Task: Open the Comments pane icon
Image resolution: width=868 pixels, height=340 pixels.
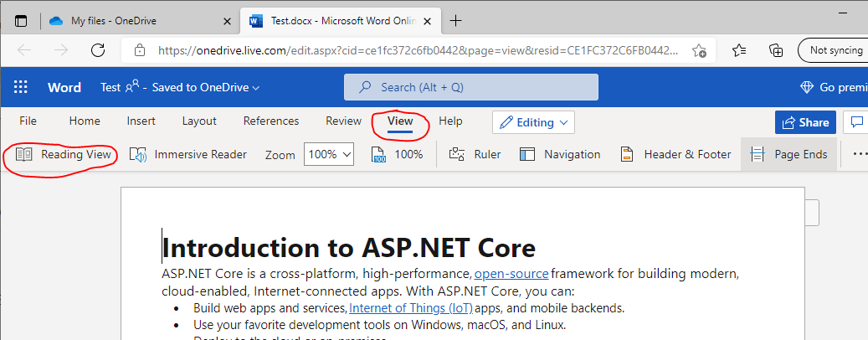Action: [x=855, y=122]
